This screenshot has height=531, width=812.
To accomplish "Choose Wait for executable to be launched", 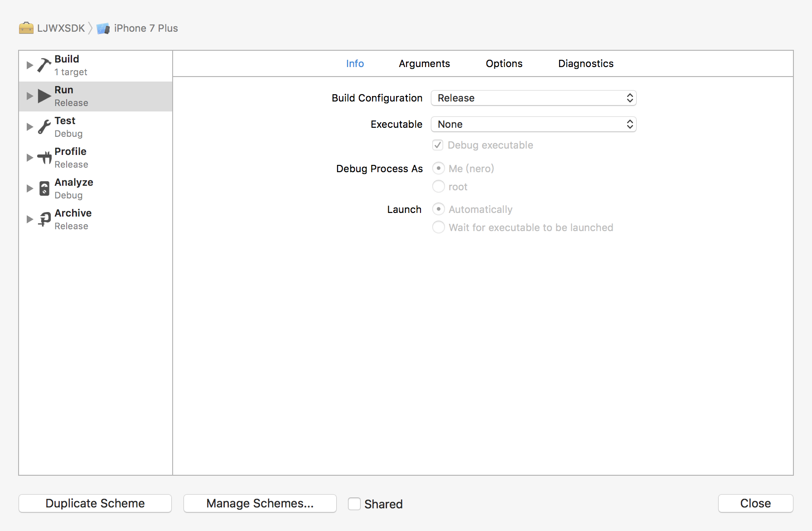I will point(438,227).
